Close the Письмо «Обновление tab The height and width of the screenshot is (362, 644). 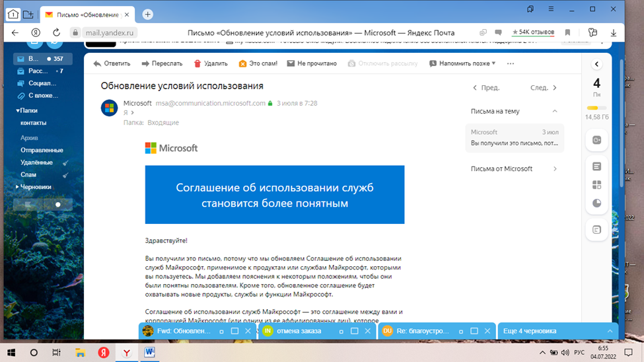coord(127,15)
